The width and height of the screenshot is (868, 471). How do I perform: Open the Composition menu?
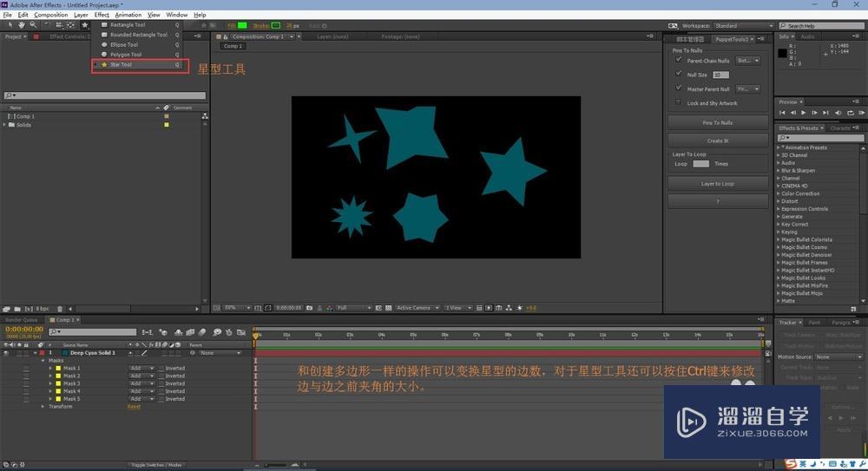[51, 15]
